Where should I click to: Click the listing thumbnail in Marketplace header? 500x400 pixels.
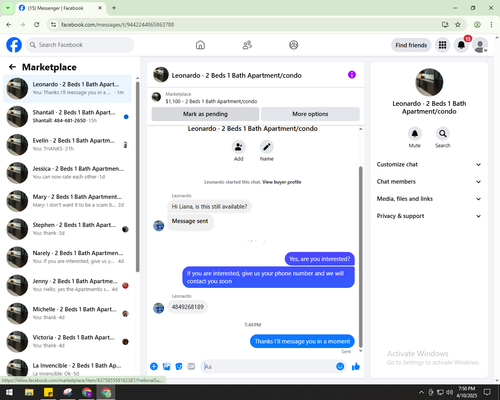tap(156, 97)
